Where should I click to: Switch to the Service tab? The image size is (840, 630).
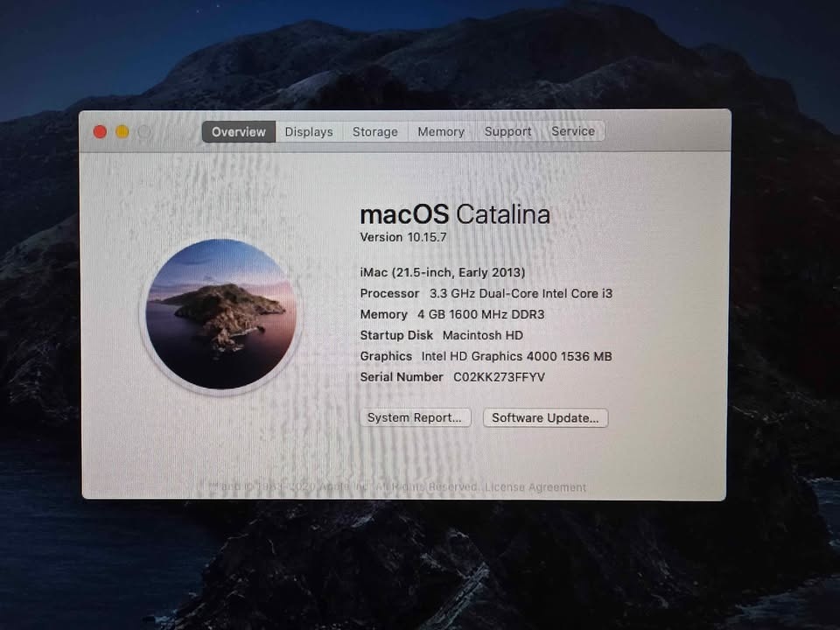573,131
